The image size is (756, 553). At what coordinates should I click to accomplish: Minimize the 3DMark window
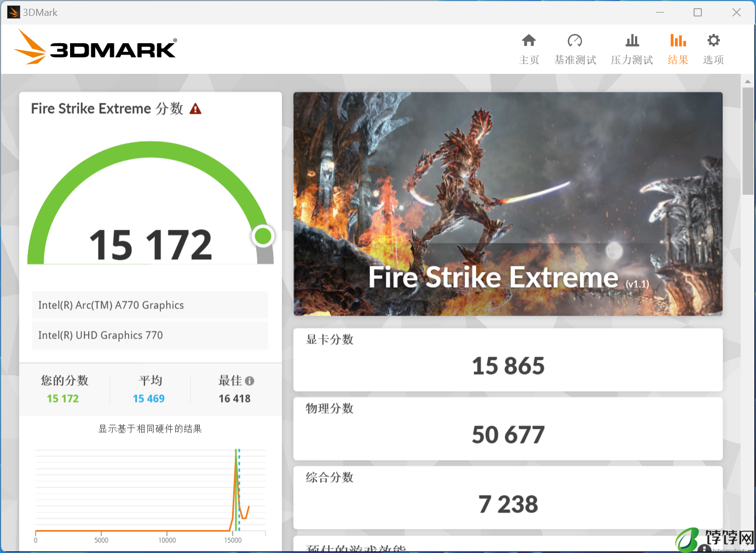click(660, 12)
